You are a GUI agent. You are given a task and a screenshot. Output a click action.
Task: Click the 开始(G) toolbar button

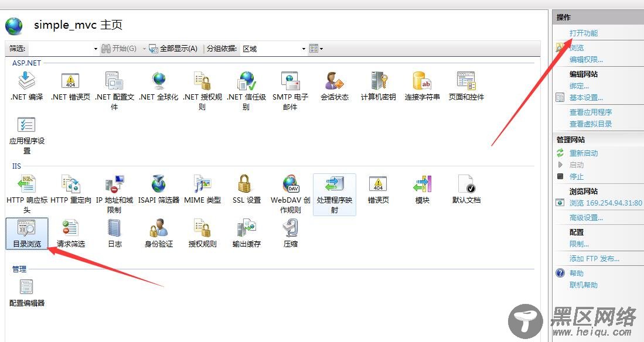119,49
